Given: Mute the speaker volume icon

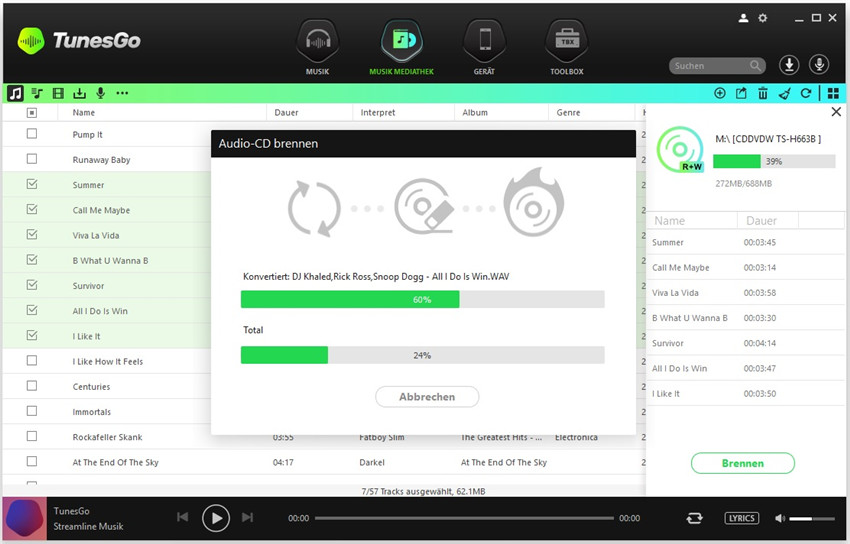Looking at the screenshot, I should coord(780,519).
